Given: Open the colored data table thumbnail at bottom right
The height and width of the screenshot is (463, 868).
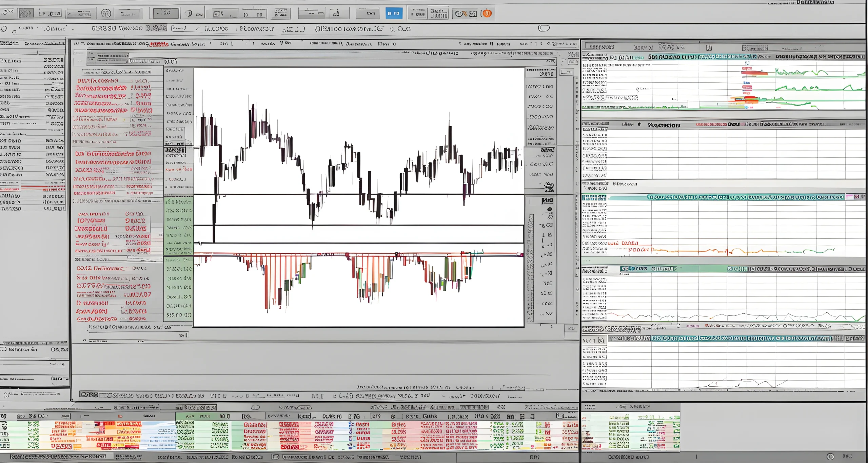Looking at the screenshot, I should [631, 432].
